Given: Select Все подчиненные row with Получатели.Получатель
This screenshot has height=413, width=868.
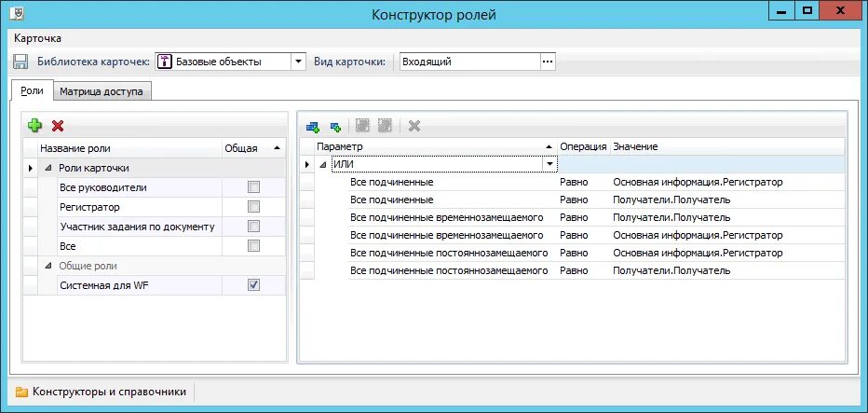Looking at the screenshot, I should pyautogui.click(x=596, y=200).
